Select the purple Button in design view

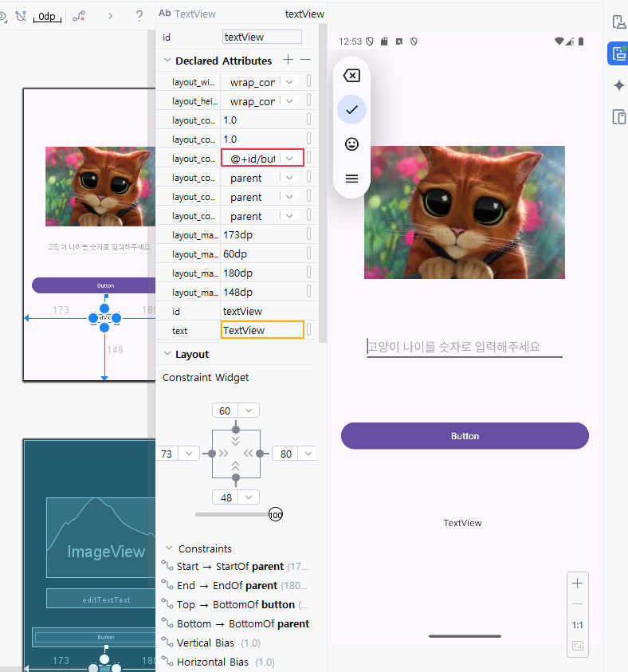point(93,285)
